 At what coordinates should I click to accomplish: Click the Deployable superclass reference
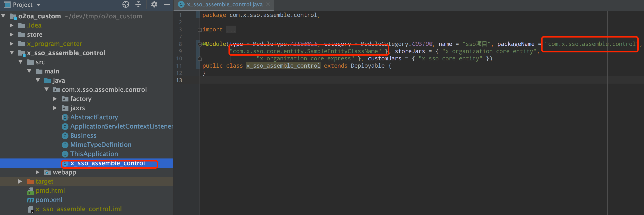tap(368, 66)
